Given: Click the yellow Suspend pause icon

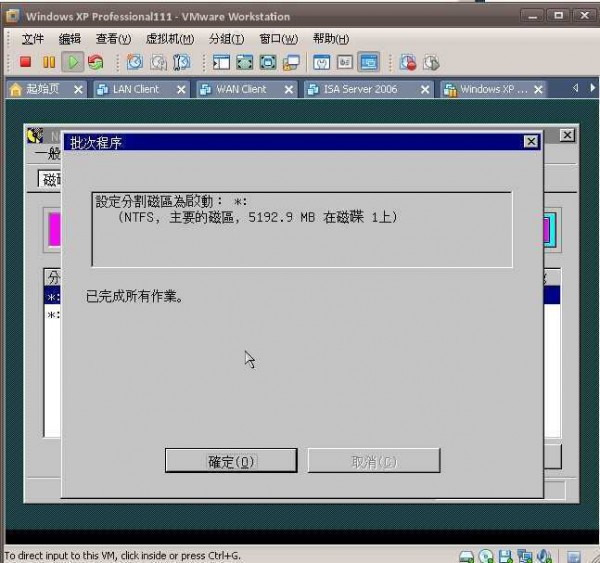Looking at the screenshot, I should (x=49, y=62).
